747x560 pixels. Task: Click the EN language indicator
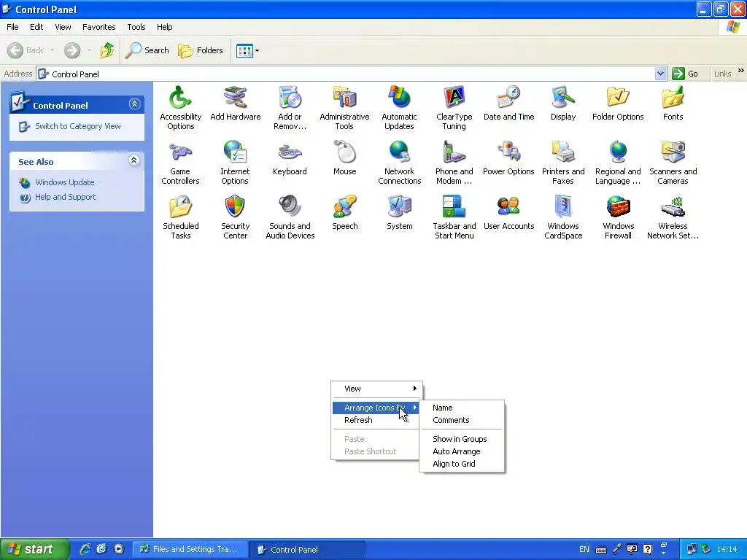(x=584, y=549)
